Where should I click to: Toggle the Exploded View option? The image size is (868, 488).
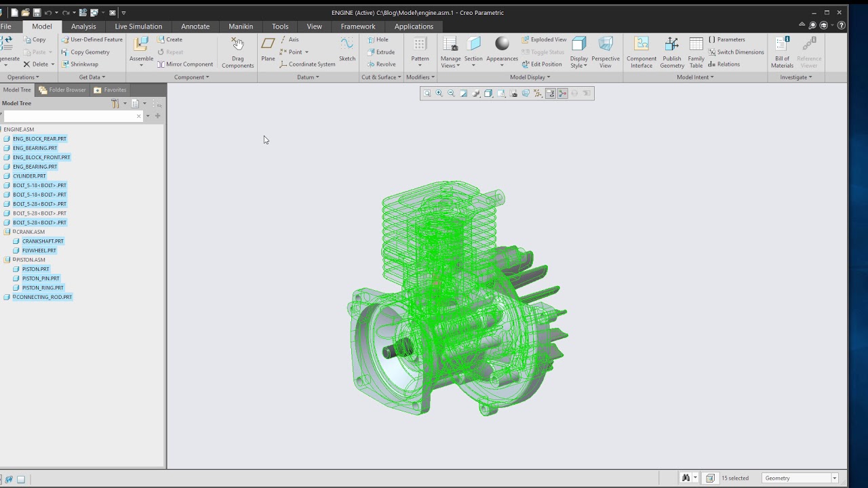pos(544,39)
